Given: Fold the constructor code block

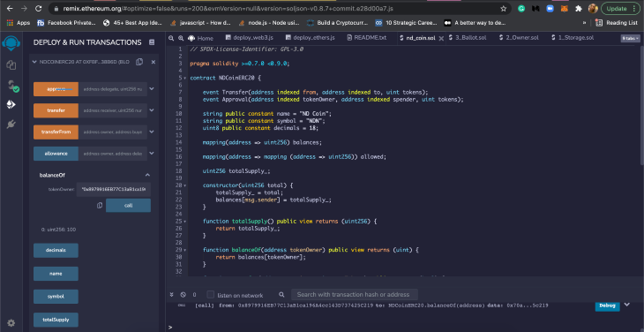Looking at the screenshot, I should (x=185, y=185).
